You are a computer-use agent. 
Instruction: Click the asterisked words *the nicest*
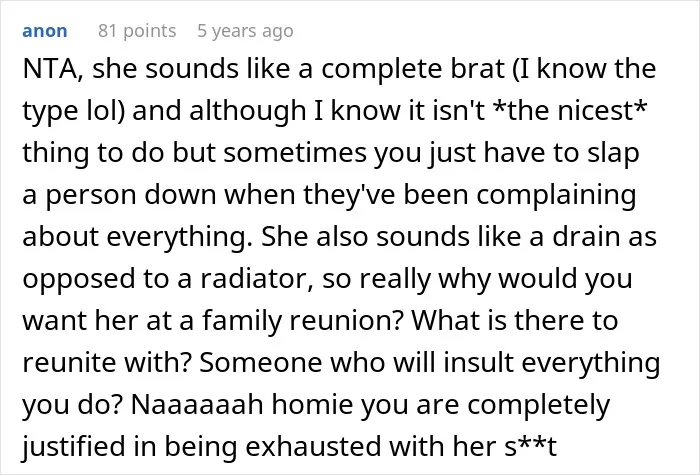[569, 110]
